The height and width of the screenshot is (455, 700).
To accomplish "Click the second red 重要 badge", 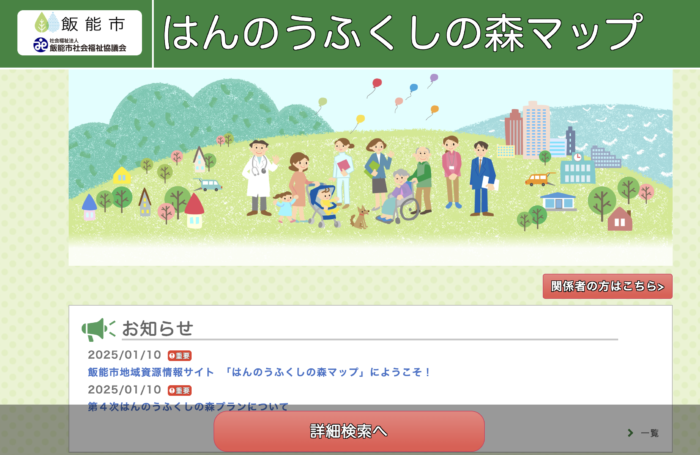I will point(179,390).
